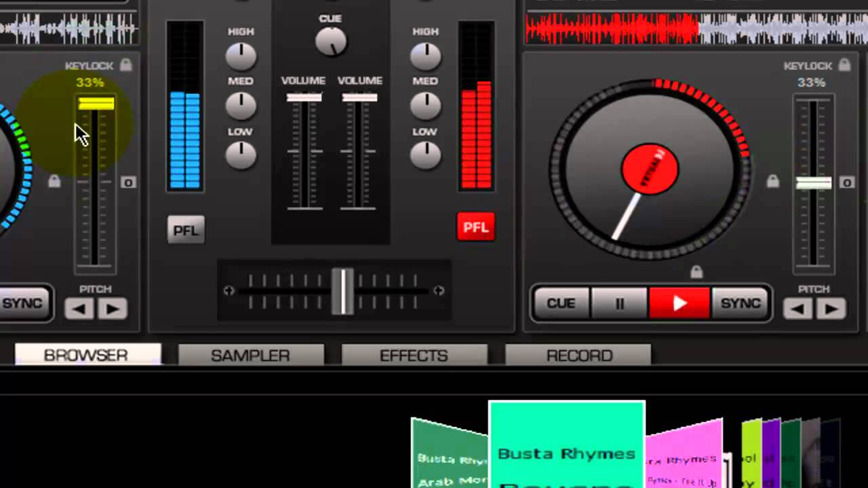
Task: Click the yellow left pitch slider handle
Action: click(x=96, y=104)
